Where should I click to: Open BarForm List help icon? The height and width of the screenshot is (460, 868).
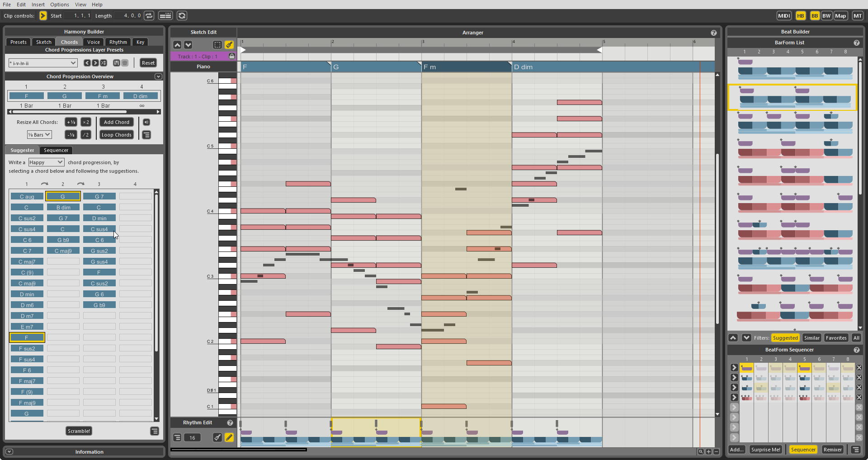click(x=856, y=43)
